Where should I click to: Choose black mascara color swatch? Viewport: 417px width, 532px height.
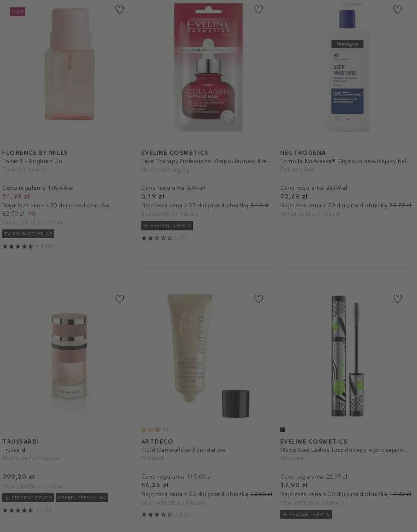283,430
